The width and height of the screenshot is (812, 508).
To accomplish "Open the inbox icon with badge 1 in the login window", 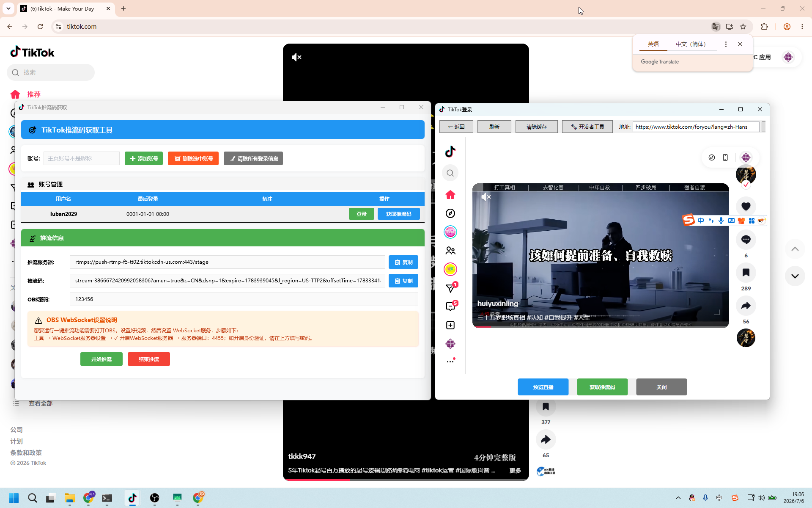I will [x=451, y=288].
